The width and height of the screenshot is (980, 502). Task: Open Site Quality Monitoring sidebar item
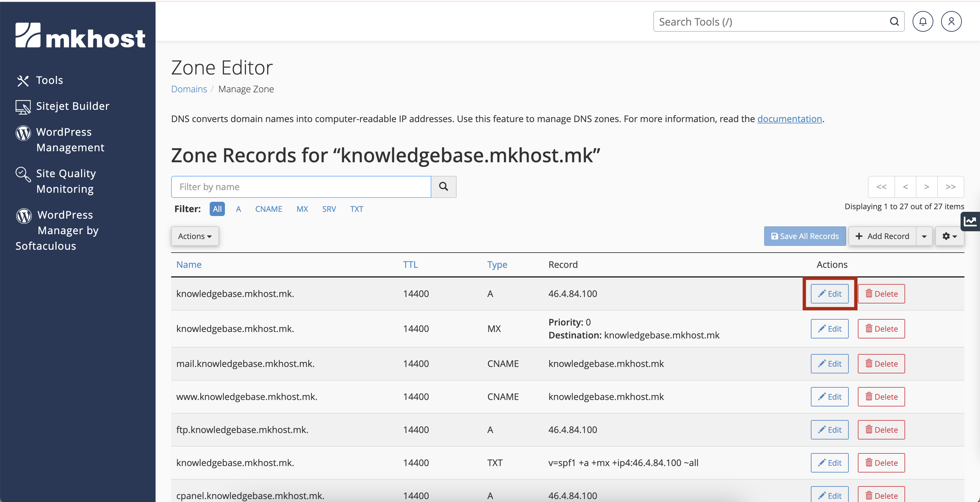tap(65, 181)
